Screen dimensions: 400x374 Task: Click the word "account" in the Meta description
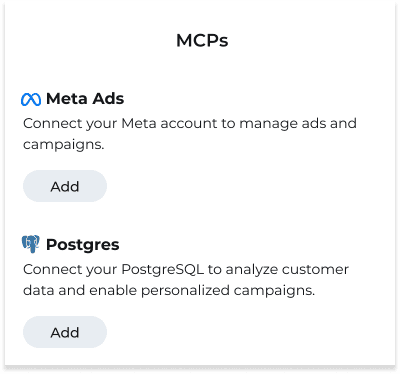tap(189, 123)
